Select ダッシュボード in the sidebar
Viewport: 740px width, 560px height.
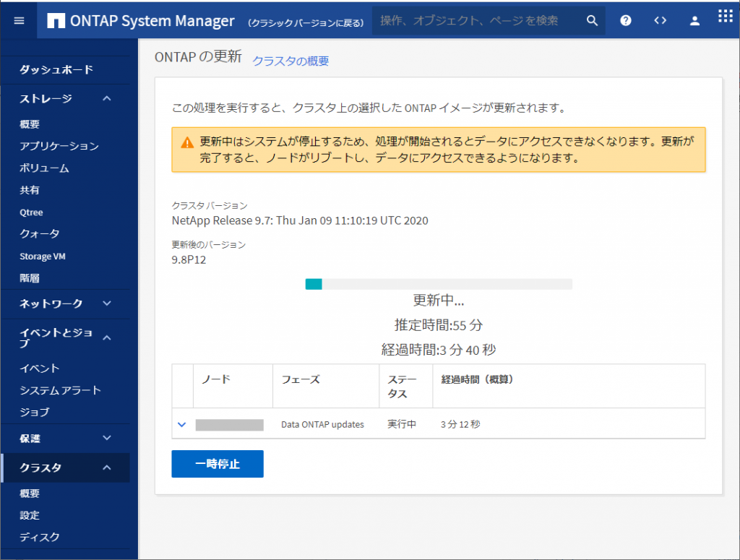56,70
